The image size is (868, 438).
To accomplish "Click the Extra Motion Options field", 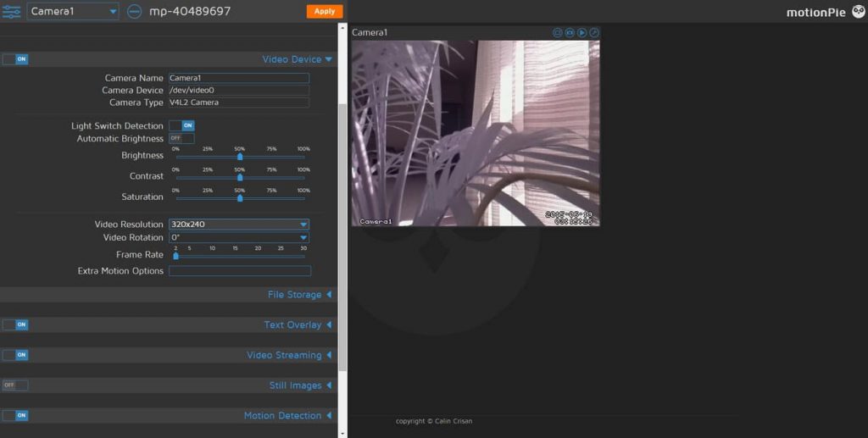I will point(240,271).
